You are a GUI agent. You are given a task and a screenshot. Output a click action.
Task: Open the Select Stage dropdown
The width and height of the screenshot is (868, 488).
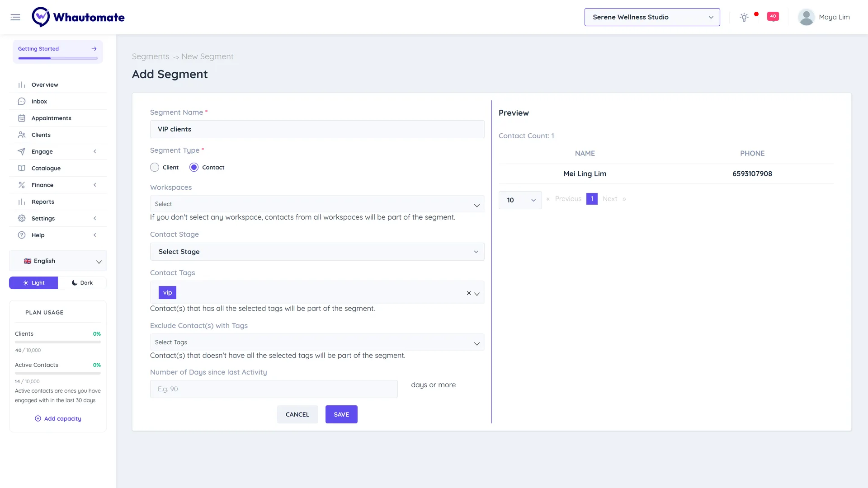click(317, 252)
